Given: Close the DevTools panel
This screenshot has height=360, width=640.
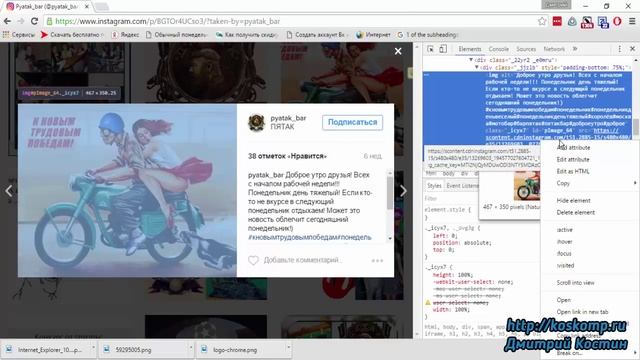Looking at the screenshot, I should tap(632, 49).
